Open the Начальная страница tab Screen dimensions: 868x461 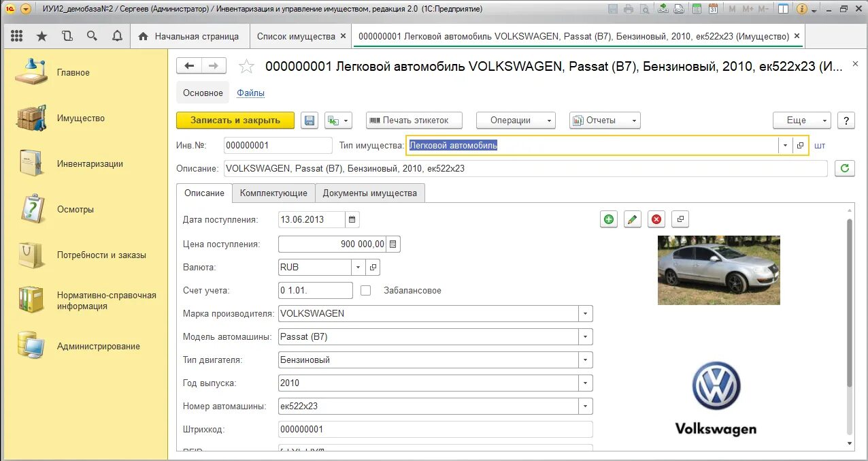[x=189, y=36]
